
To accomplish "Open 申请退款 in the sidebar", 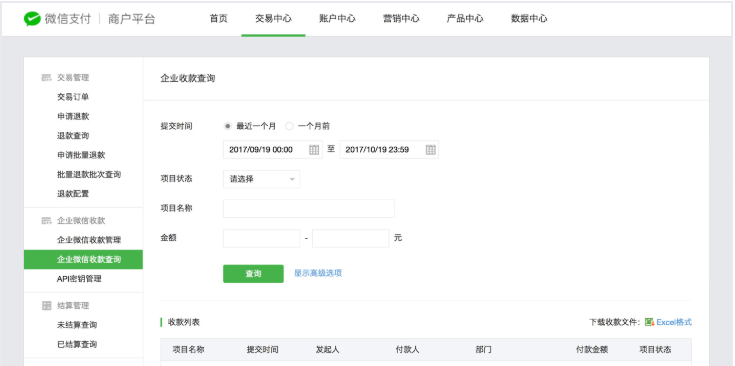I will click(x=73, y=116).
